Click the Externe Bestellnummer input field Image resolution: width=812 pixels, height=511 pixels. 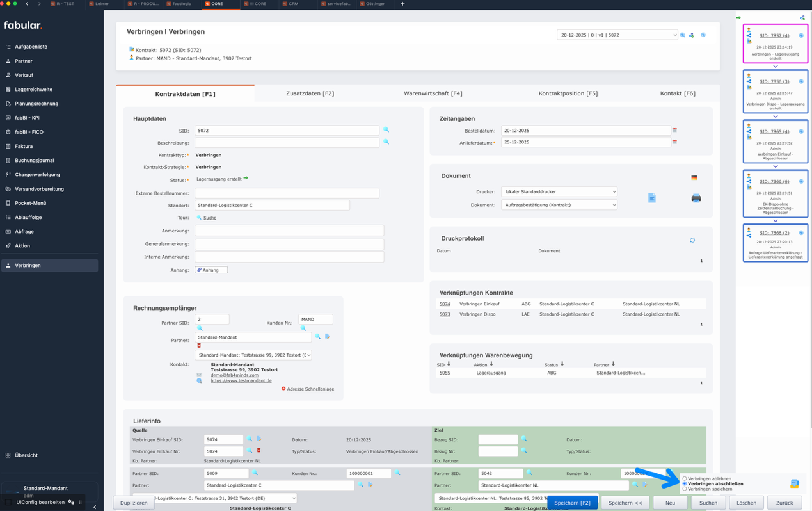[x=287, y=193]
